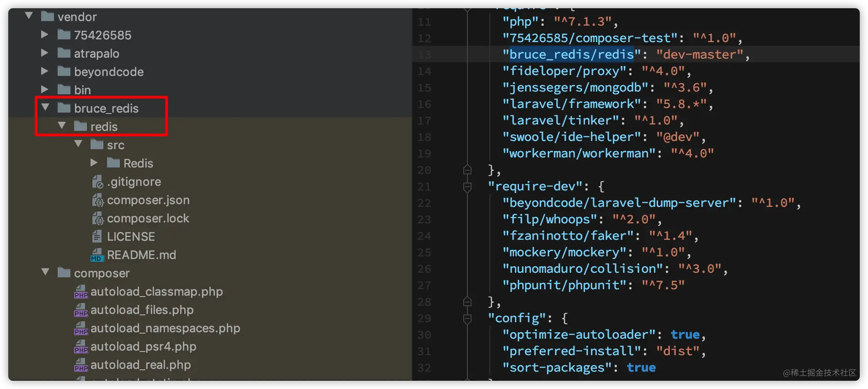This screenshot has height=389, width=868.
Task: Select the beyondcode folder label
Action: click(x=109, y=72)
